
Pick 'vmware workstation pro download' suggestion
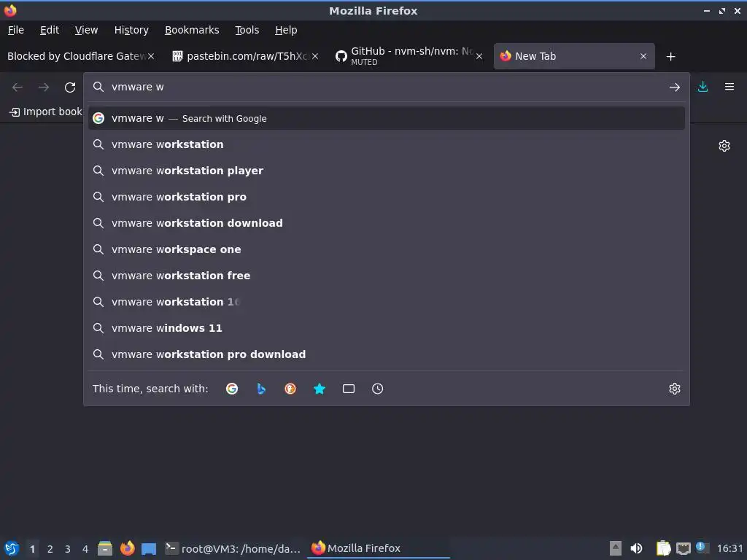(x=387, y=354)
